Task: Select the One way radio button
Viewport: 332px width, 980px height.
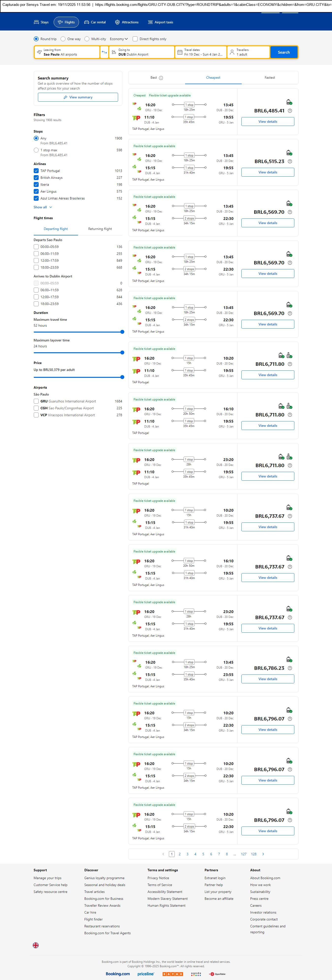Action: pos(63,39)
